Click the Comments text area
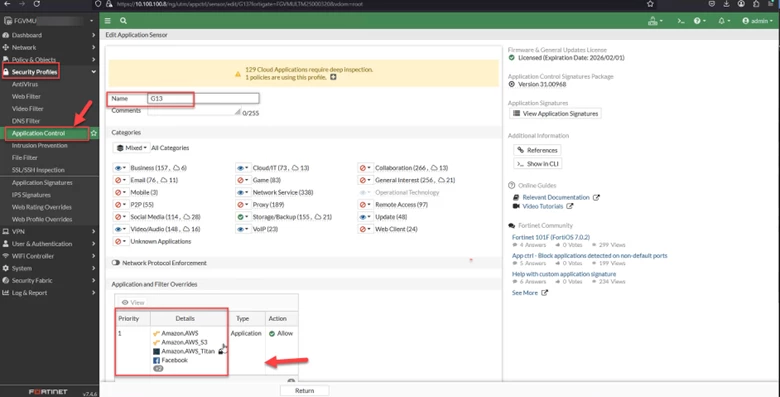Viewport: 780px width, 397px height. pos(194,111)
